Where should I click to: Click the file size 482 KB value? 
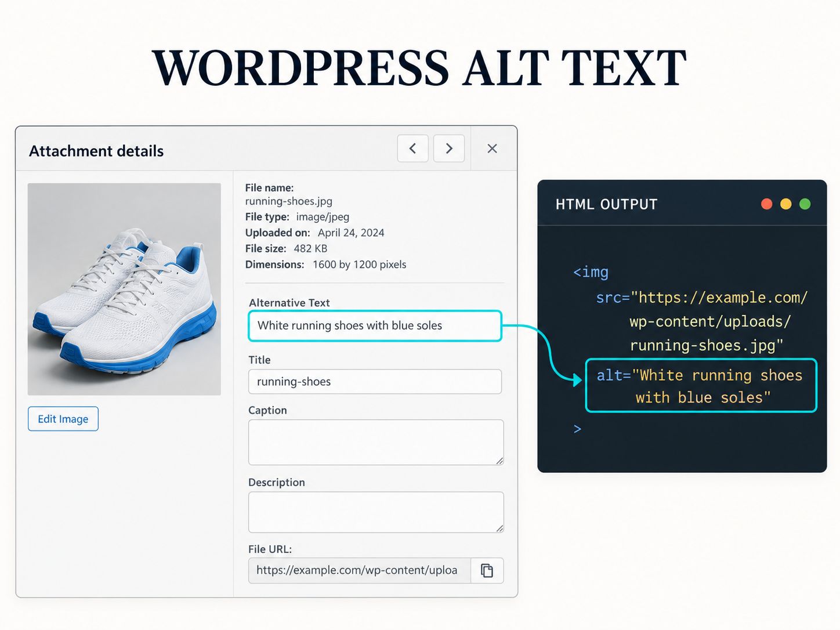[x=310, y=249]
